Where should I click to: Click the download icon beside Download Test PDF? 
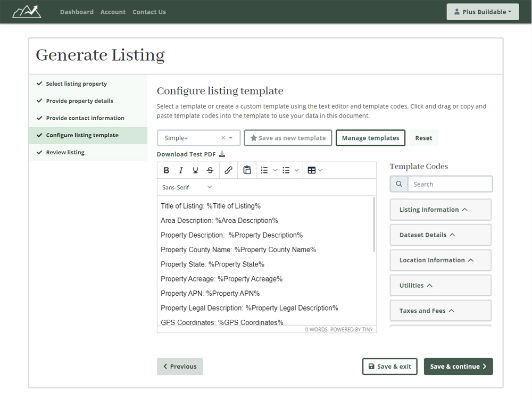pyautogui.click(x=222, y=154)
